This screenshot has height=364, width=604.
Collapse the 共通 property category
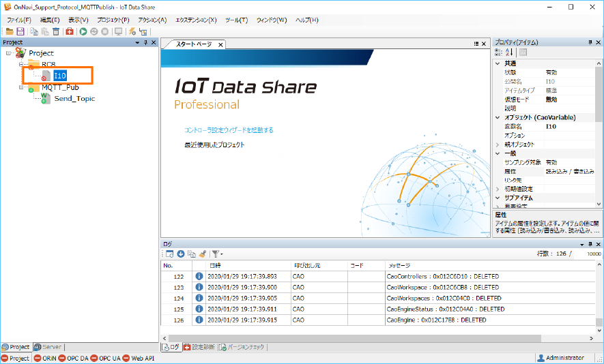pos(498,63)
